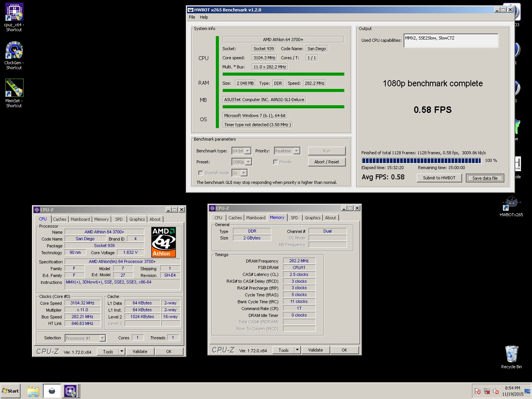Click the AMD Athlon 64 logo
Screen dimensions: 532x399
coord(163,242)
